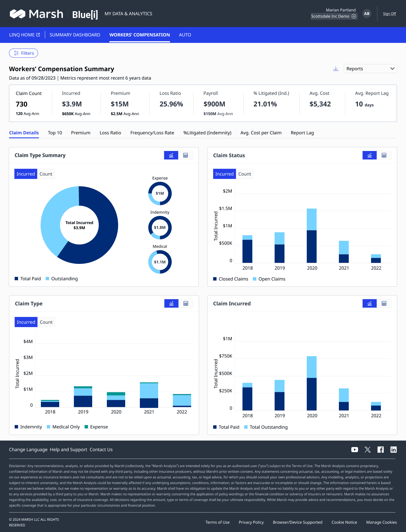Click the Expense $1M mini donut
This screenshot has height=532, width=406.
click(x=160, y=193)
